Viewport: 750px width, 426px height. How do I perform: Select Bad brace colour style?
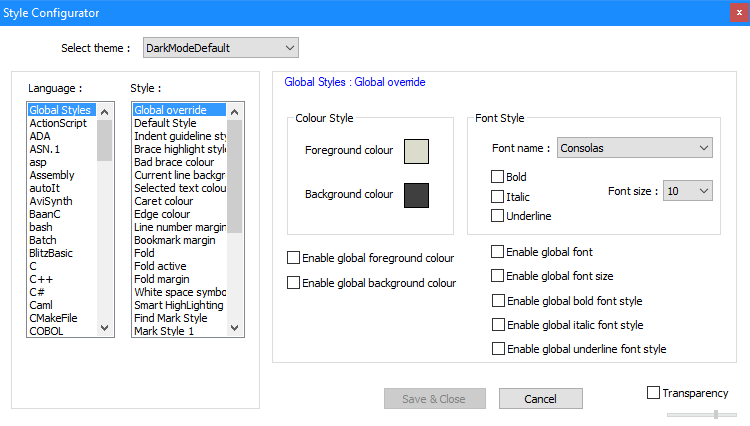tap(179, 162)
